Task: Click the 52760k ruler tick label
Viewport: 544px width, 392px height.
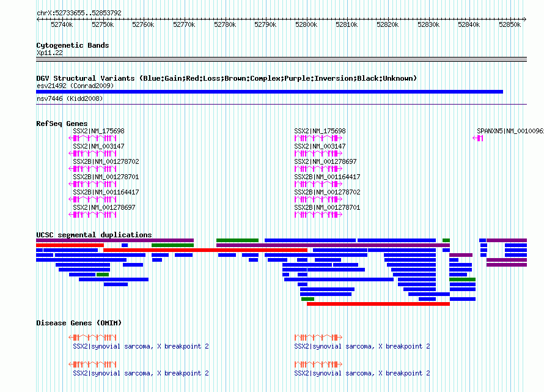Action: [x=143, y=24]
